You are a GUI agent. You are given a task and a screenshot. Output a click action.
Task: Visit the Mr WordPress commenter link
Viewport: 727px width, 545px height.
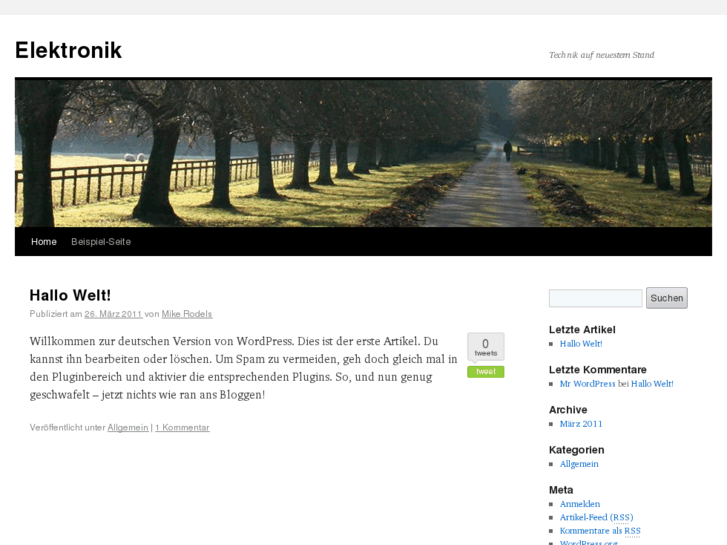(x=587, y=384)
